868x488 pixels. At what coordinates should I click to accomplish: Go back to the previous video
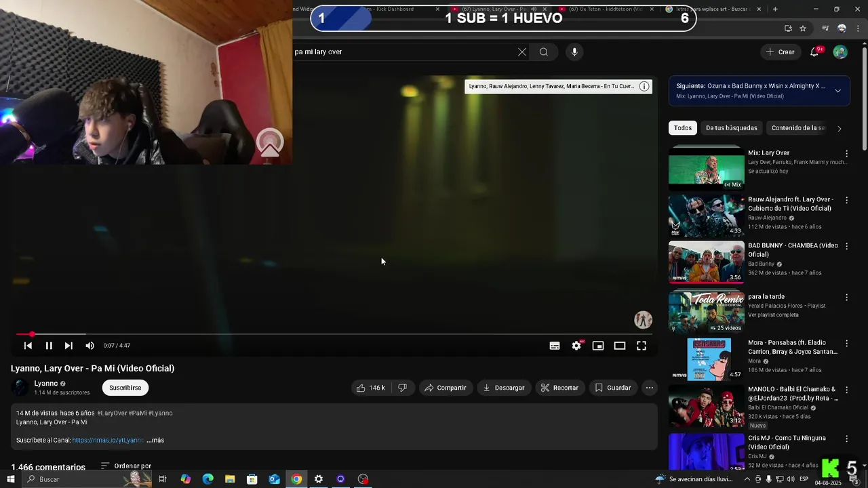(x=28, y=346)
